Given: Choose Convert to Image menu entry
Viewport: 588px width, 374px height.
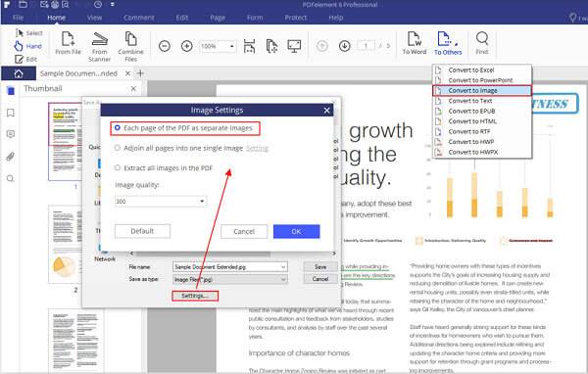Looking at the screenshot, I should click(x=482, y=91).
